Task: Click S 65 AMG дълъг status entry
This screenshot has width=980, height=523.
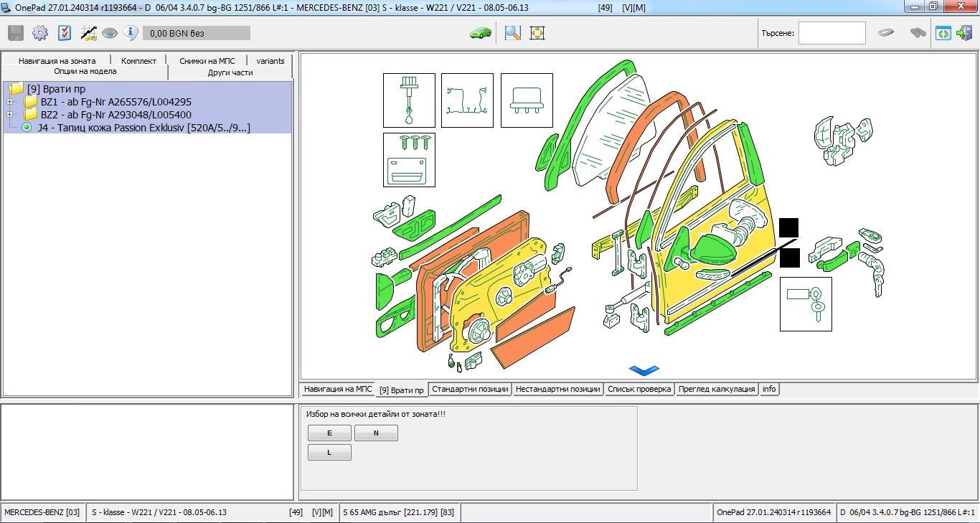Action: (x=398, y=512)
